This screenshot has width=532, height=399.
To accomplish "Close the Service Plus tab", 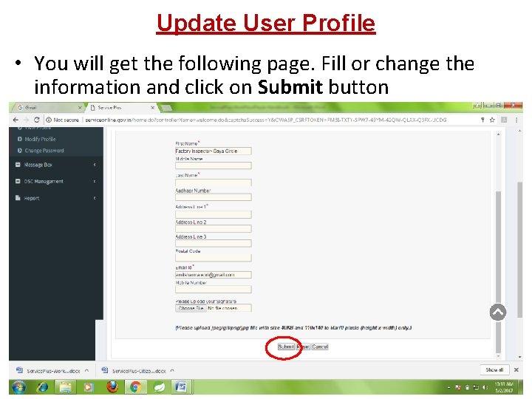I will tap(153, 108).
